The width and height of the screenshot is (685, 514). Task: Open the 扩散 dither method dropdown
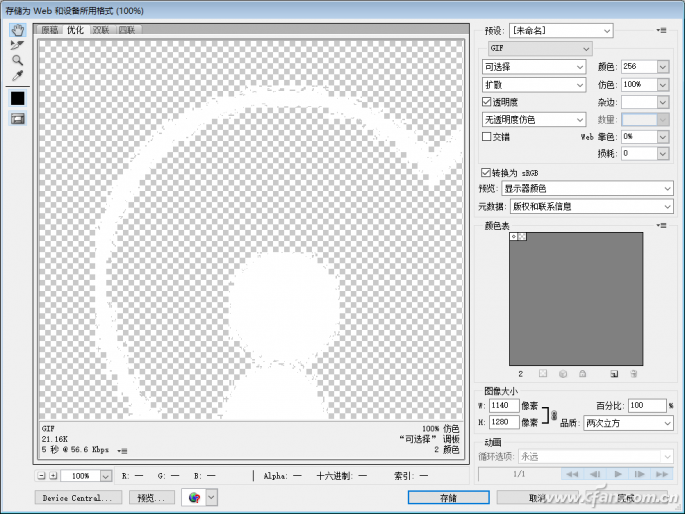tap(533, 85)
